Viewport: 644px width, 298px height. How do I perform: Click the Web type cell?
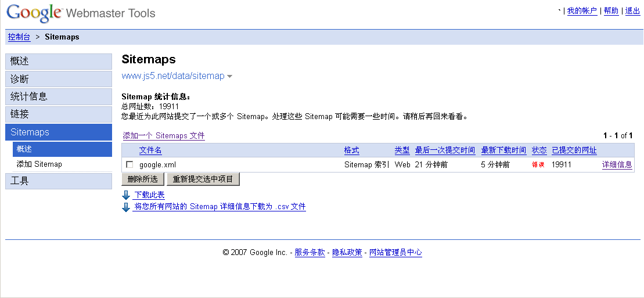click(402, 165)
